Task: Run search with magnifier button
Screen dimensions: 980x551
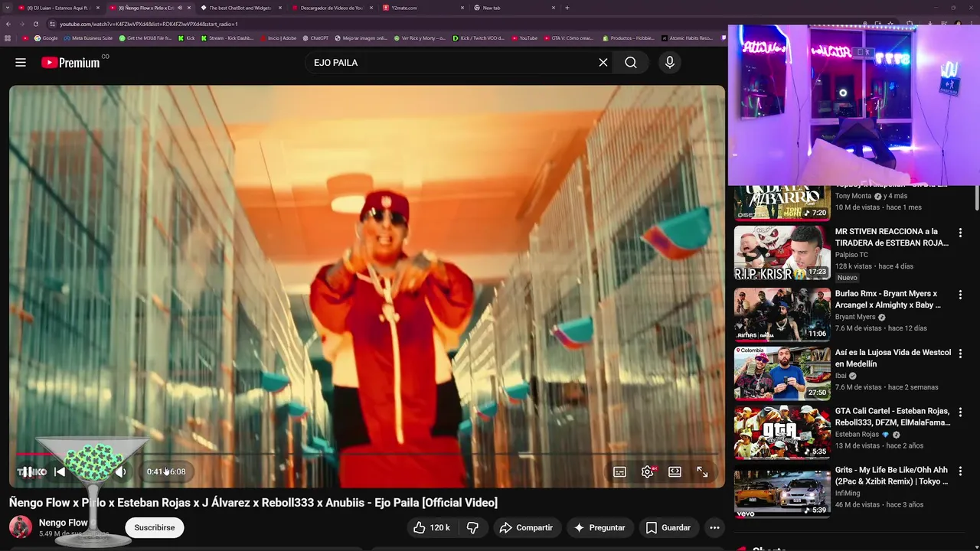Action: [x=631, y=63]
